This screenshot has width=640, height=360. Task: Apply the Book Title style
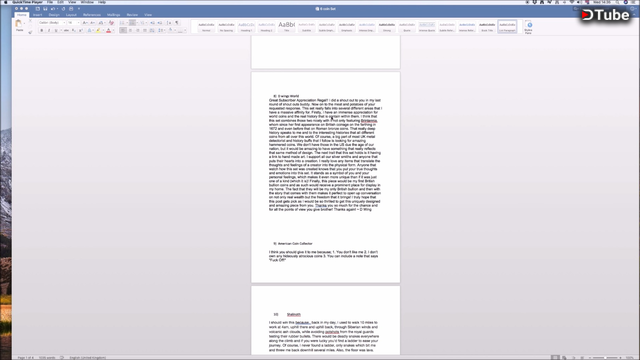click(x=487, y=27)
